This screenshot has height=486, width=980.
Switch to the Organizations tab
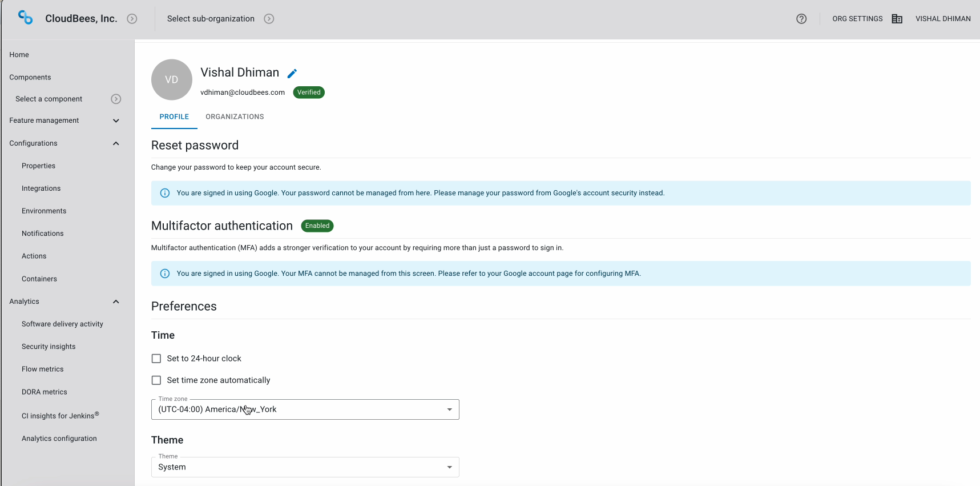[235, 117]
